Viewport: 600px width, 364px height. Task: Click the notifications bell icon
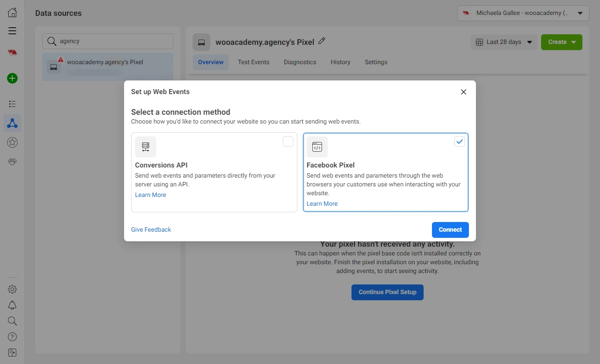(12, 305)
